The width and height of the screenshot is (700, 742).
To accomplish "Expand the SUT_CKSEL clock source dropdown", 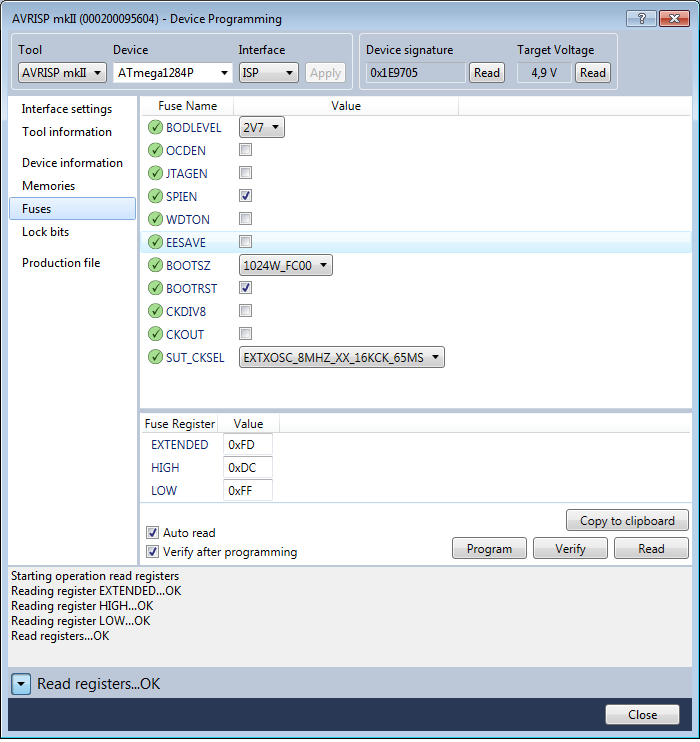I will point(342,357).
